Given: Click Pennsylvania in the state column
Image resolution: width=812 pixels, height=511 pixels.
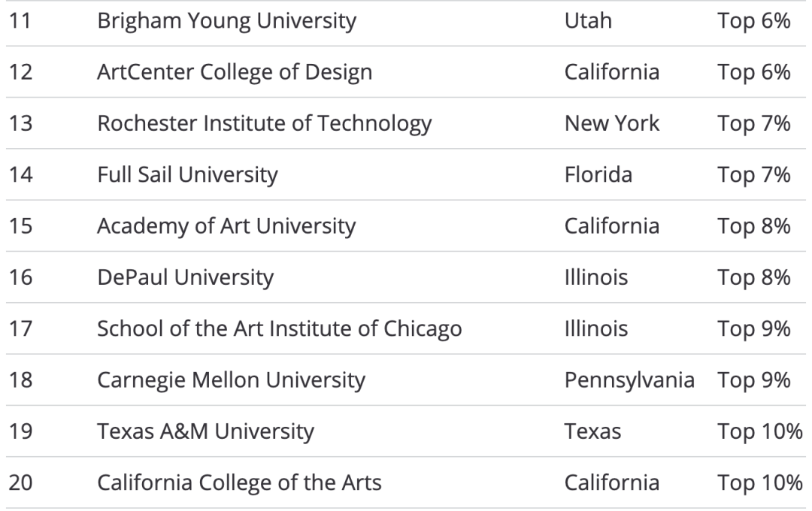Looking at the screenshot, I should 629,381.
